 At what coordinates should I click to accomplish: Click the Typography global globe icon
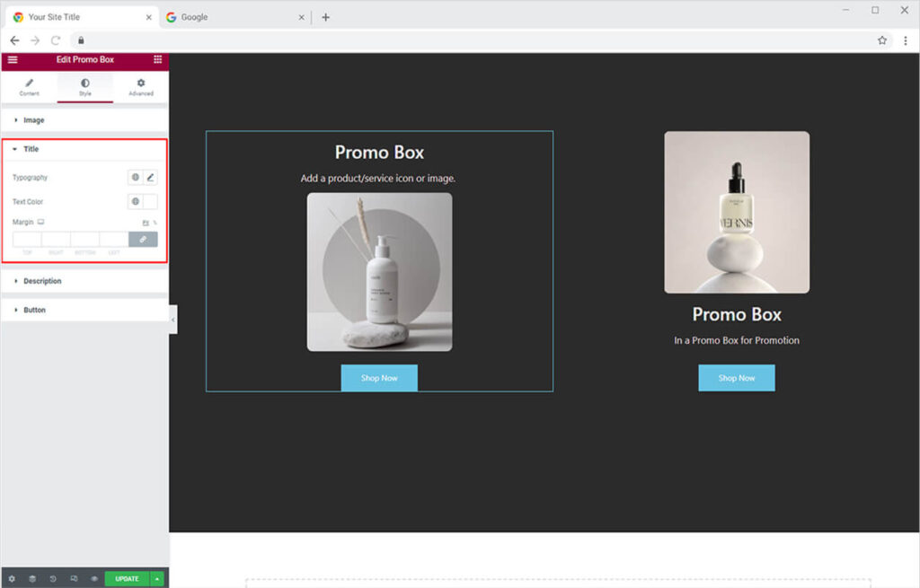[135, 178]
